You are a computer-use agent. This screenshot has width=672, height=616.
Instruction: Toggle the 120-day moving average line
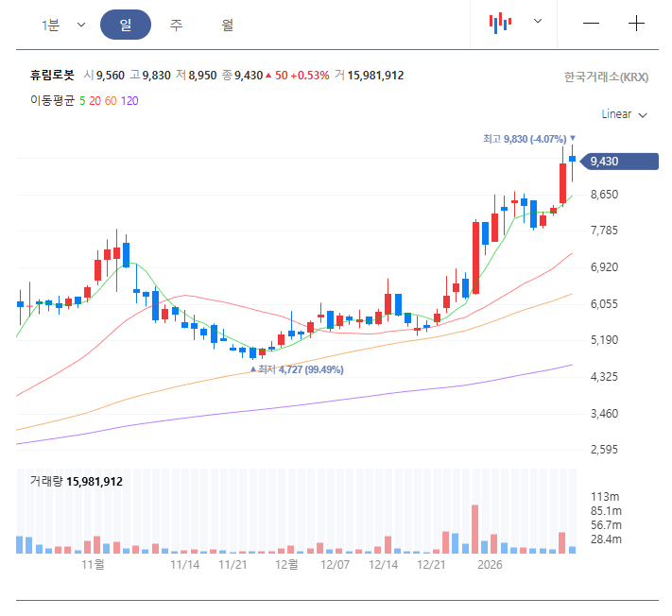pyautogui.click(x=129, y=100)
